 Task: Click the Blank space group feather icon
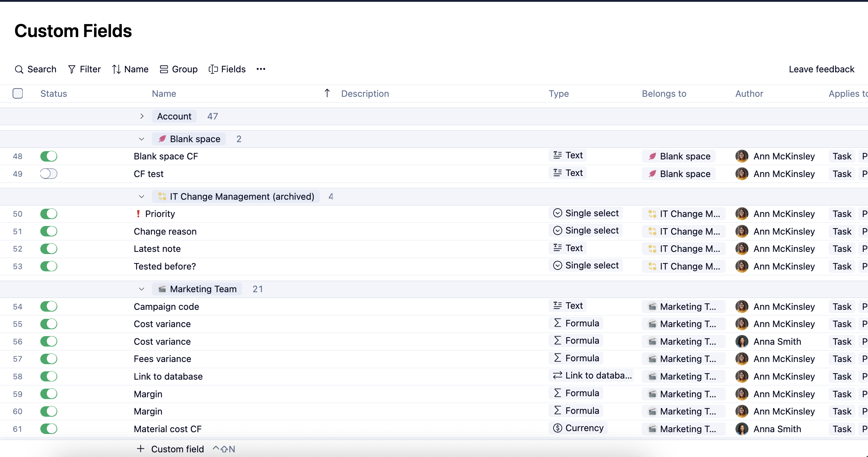pyautogui.click(x=162, y=139)
